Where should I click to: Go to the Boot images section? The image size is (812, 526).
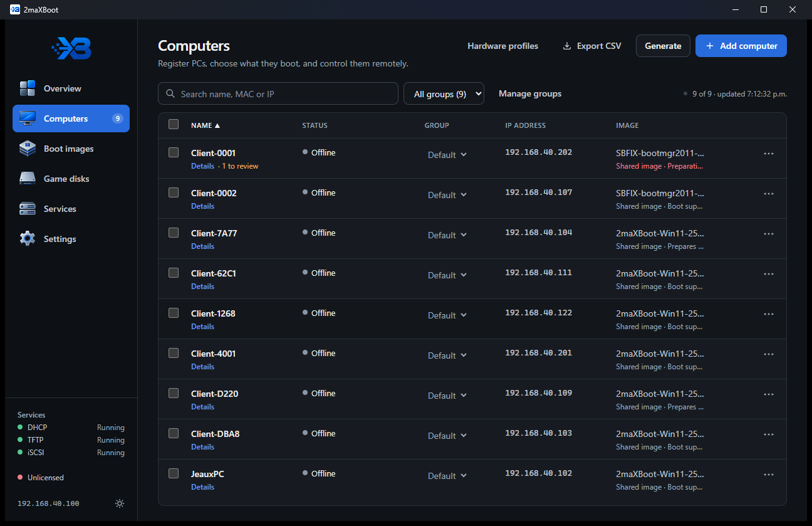(x=71, y=149)
